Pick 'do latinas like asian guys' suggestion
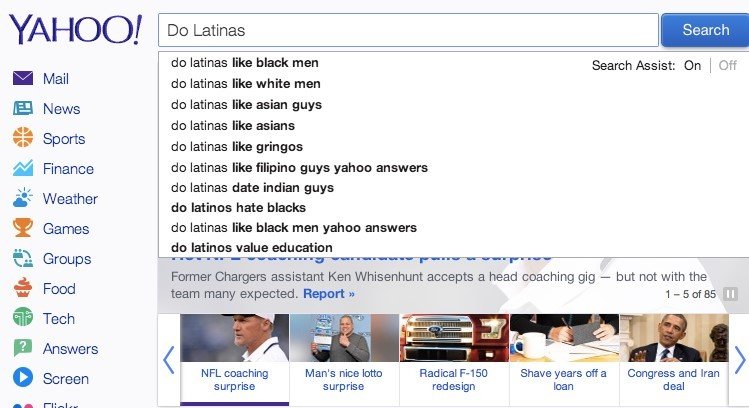Image resolution: width=749 pixels, height=408 pixels. coord(246,105)
